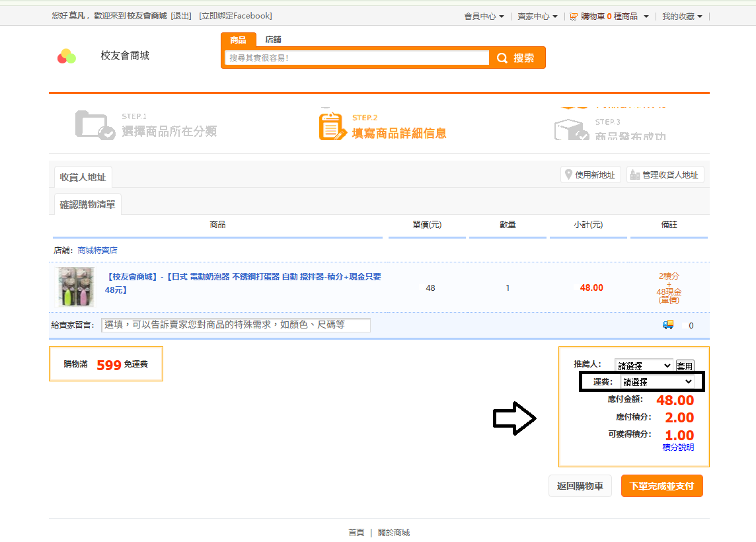The height and width of the screenshot is (542, 756).
Task: Expand the 會員中心 menu
Action: coord(484,17)
